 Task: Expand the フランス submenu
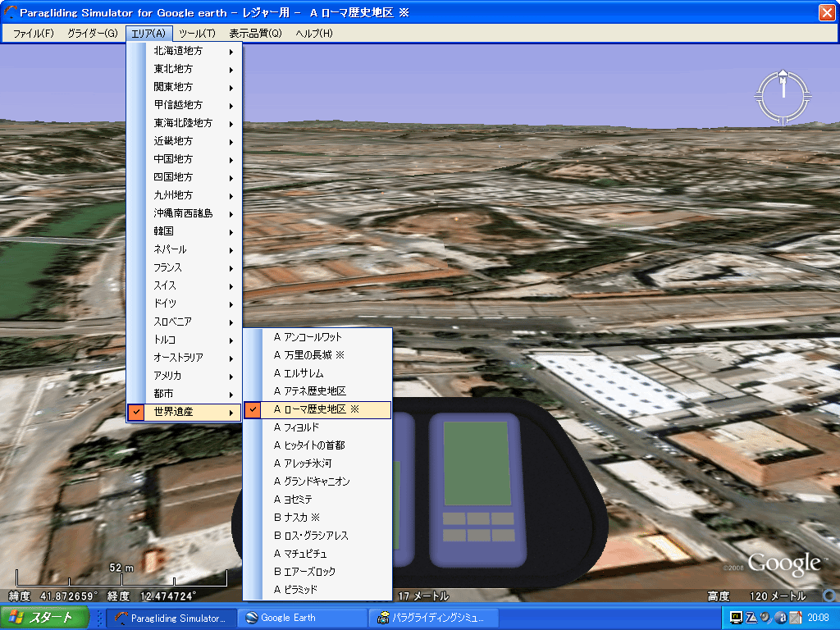tap(185, 268)
